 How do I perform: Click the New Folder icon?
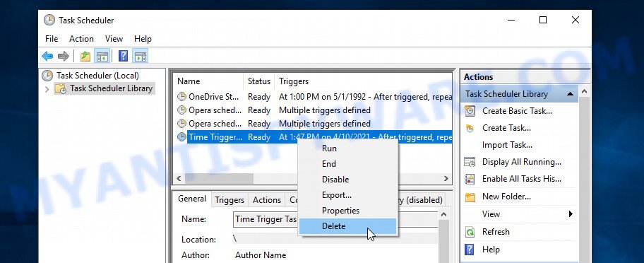[x=470, y=197]
